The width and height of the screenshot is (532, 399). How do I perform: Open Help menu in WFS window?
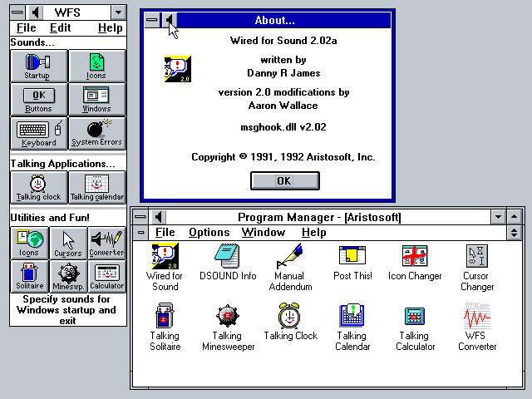111,27
